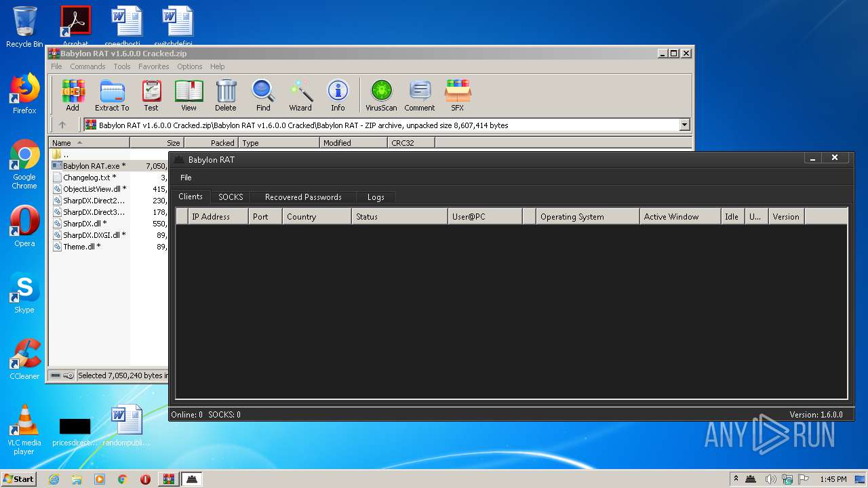Select the CCleaner desktop icon

(x=24, y=359)
